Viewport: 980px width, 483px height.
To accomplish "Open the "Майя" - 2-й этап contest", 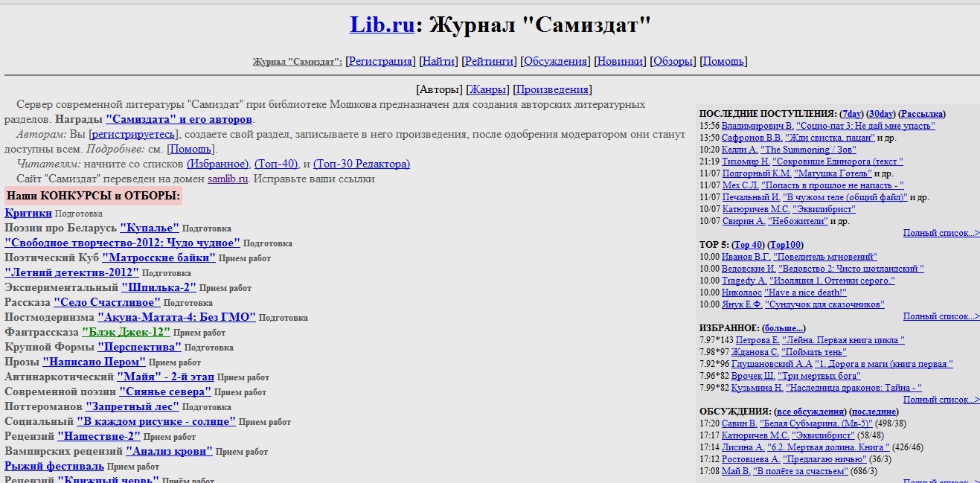I will pos(165,377).
